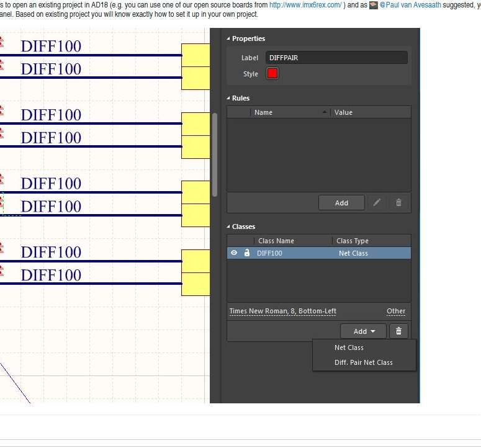
Task: Click Times New Roman, 8, Bottom-Left link
Action: tap(282, 311)
